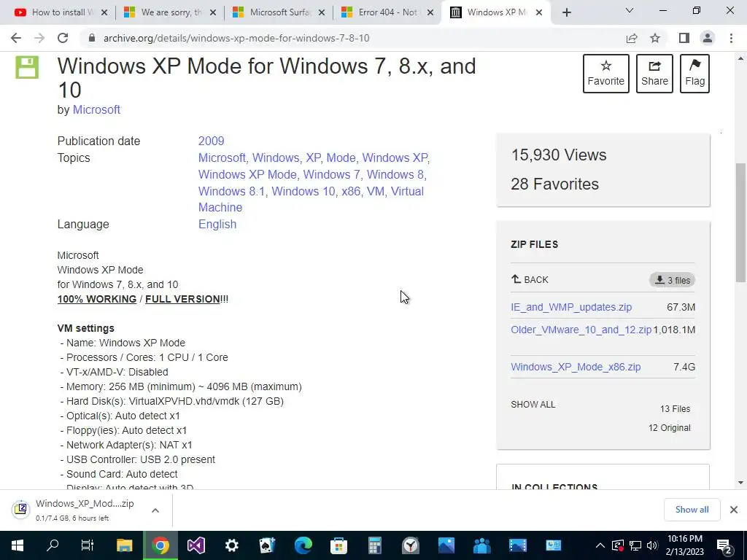Click the browser Back arrow
The height and width of the screenshot is (560, 747).
point(16,38)
